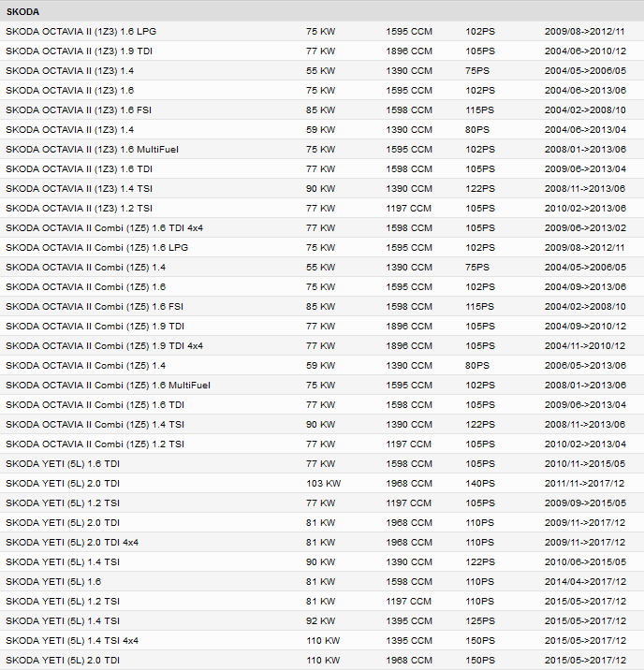644x670 pixels.
Task: Click the 125PS horsepower value
Action: coord(480,621)
